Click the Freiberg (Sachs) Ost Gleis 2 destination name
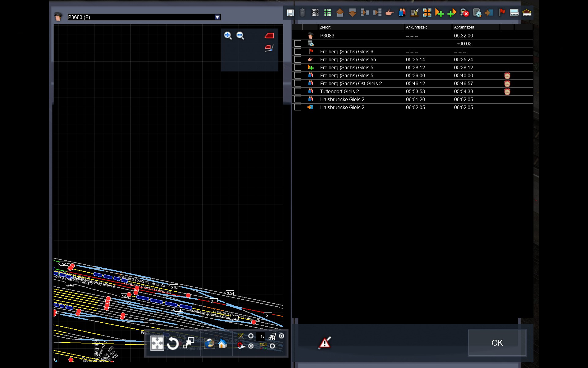Image resolution: width=588 pixels, height=368 pixels. pyautogui.click(x=351, y=83)
